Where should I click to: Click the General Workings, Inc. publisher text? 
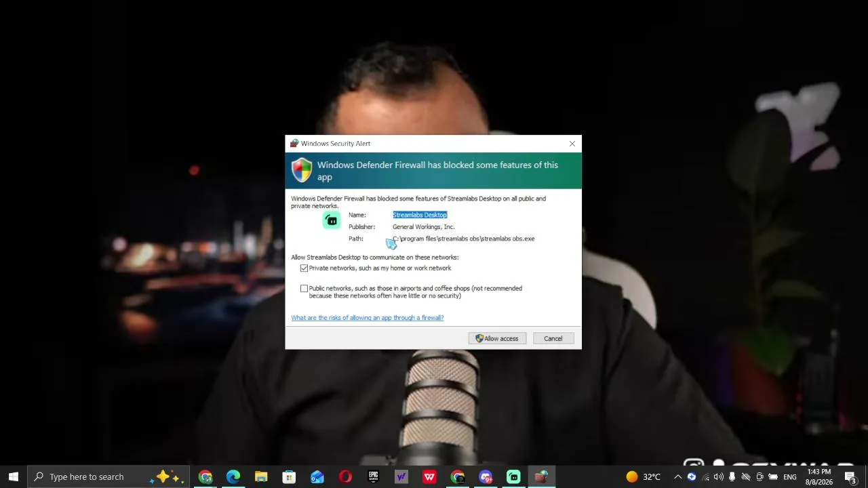424,227
